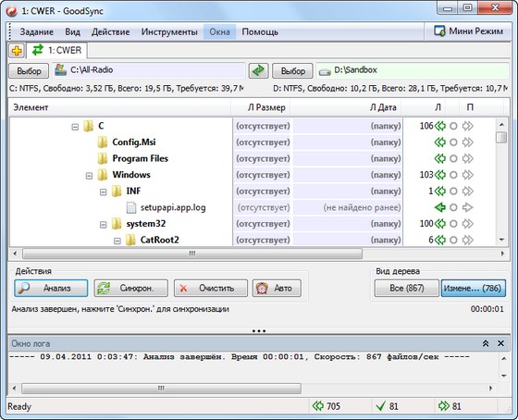Viewport: 518px width, 420px height.
Task: Click the swap folders green arrow button
Action: pos(258,70)
